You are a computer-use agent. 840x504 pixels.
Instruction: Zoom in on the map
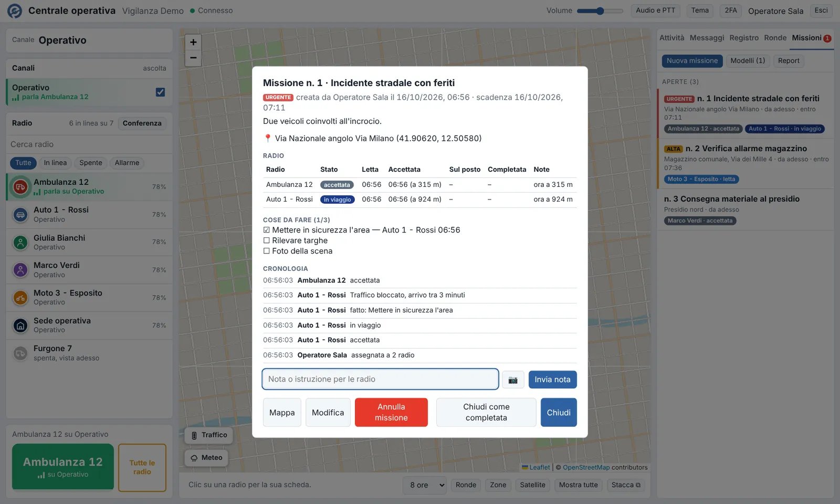pyautogui.click(x=193, y=43)
